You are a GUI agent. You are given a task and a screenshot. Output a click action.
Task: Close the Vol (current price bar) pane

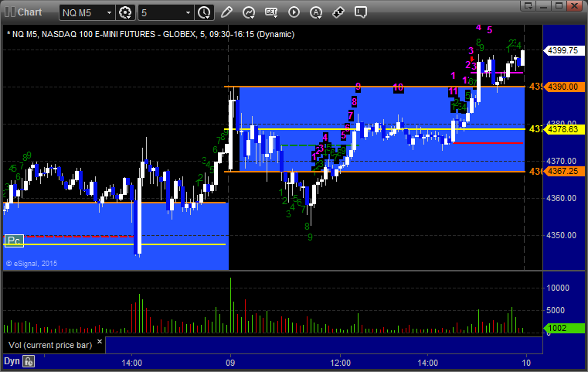pyautogui.click(x=100, y=342)
